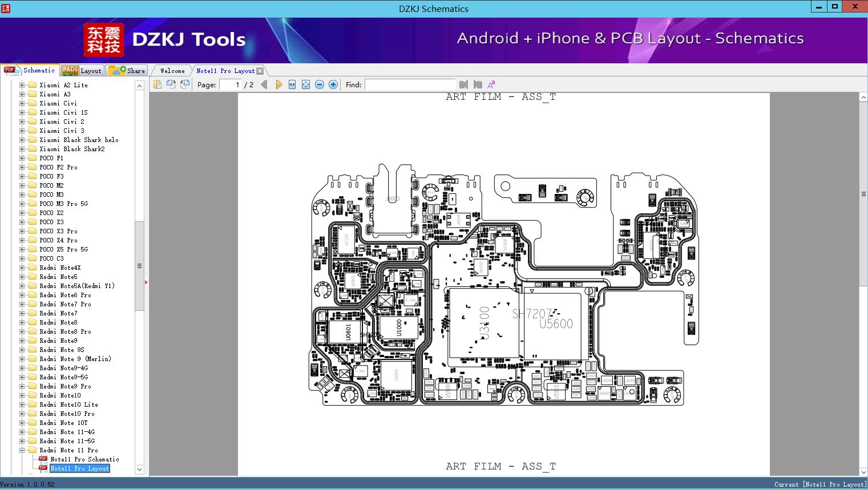The width and height of the screenshot is (868, 490).
Task: Click the DZKJ app icon in title bar
Action: pos(6,8)
